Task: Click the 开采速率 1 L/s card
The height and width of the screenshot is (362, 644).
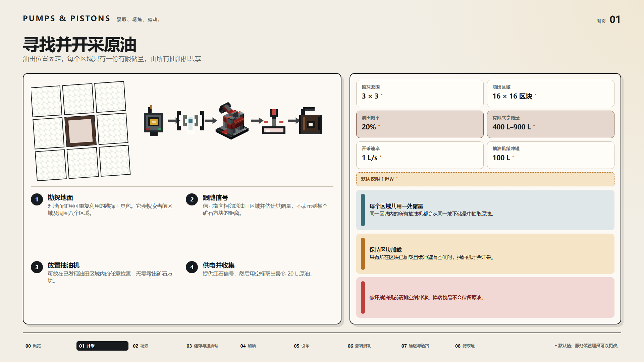Action: (x=420, y=155)
